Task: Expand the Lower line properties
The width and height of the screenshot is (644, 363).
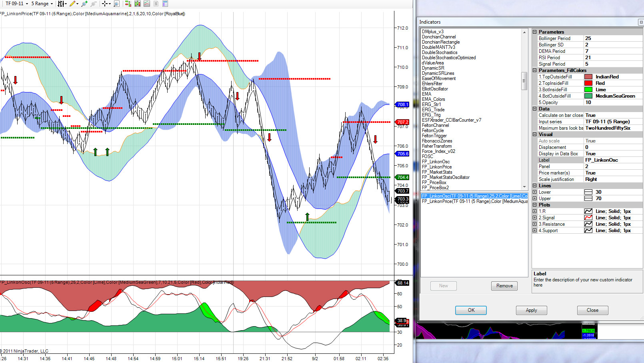Action: click(535, 192)
